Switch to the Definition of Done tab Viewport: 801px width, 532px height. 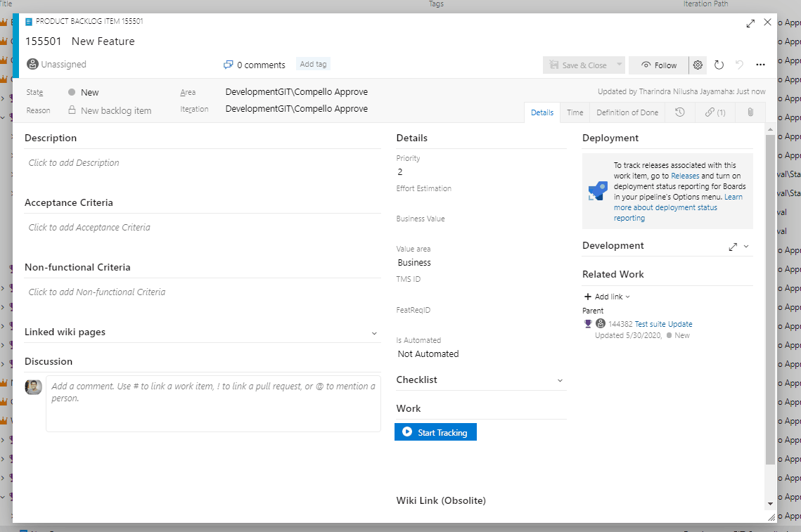pos(627,112)
